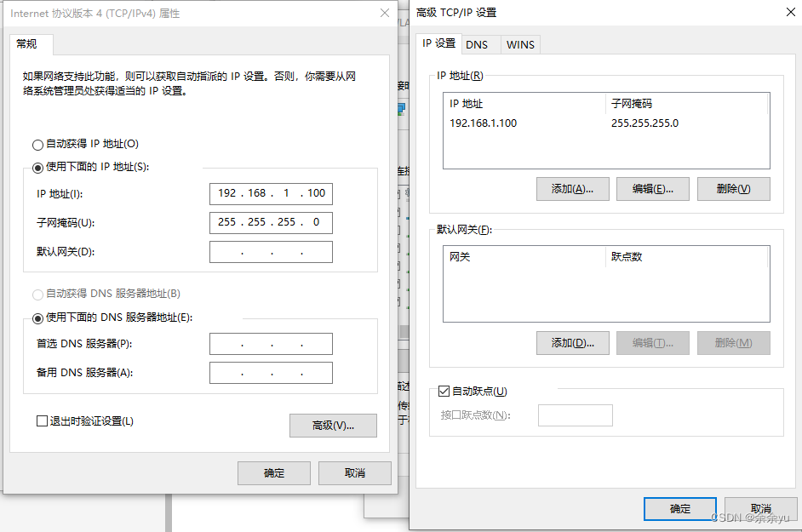Disable the 自动跃点 checkbox

pyautogui.click(x=444, y=391)
